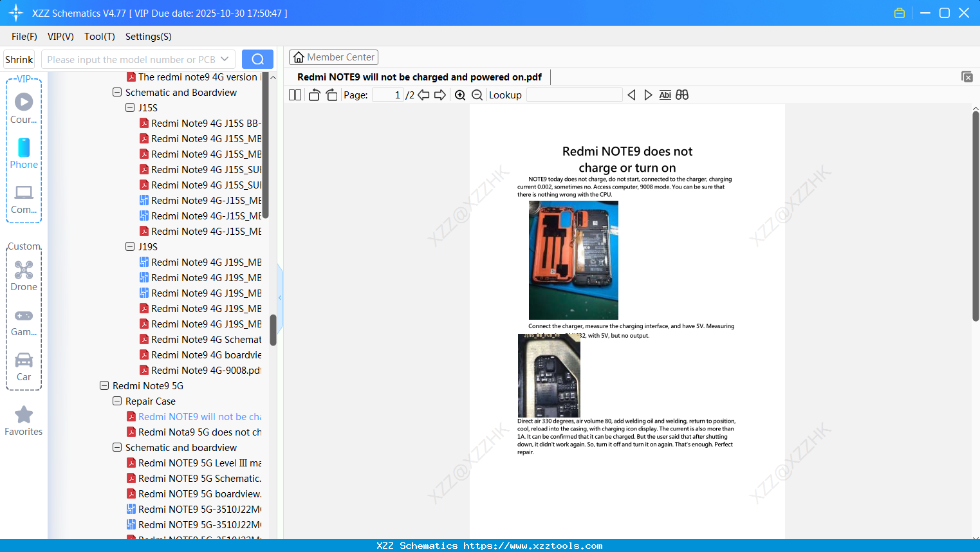Open Favorites with the star icon
Image resolution: width=980 pixels, height=552 pixels.
point(24,421)
